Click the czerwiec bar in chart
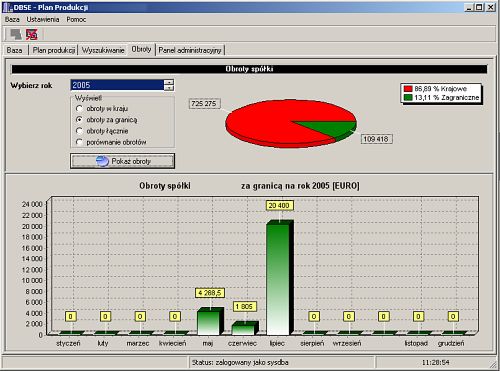 coord(245,328)
